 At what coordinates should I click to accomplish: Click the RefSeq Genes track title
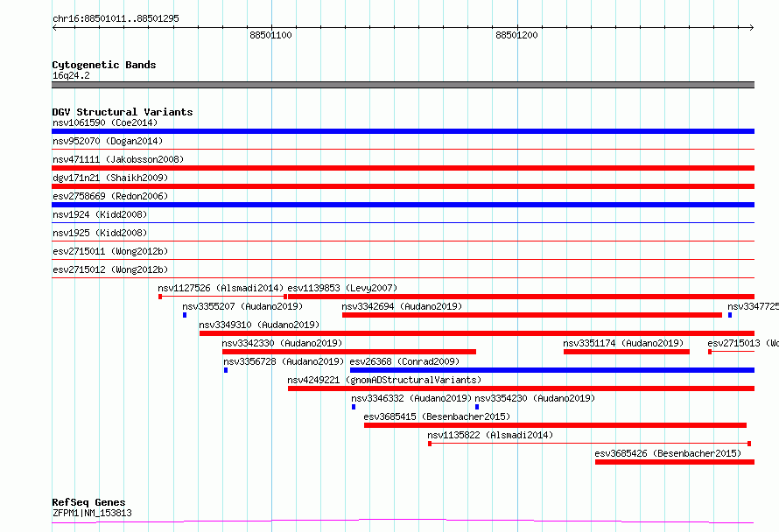coord(88,502)
